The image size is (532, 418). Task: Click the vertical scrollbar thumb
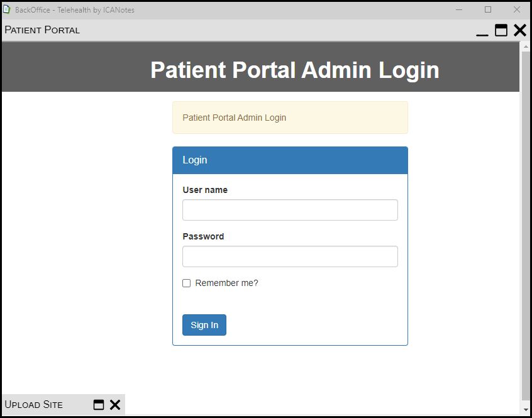coord(526,226)
